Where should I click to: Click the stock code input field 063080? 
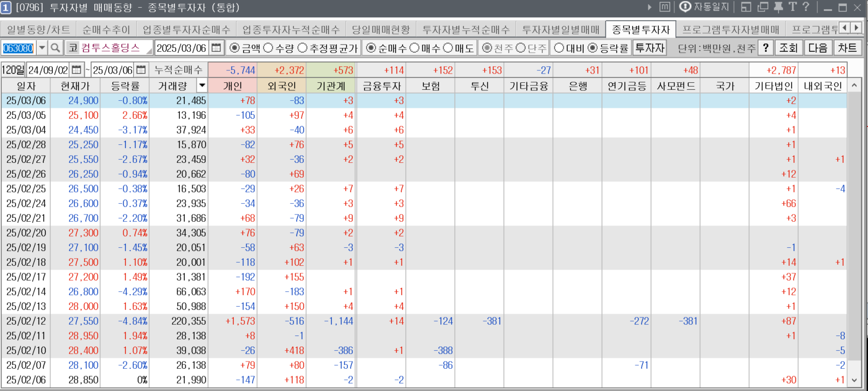pos(19,48)
